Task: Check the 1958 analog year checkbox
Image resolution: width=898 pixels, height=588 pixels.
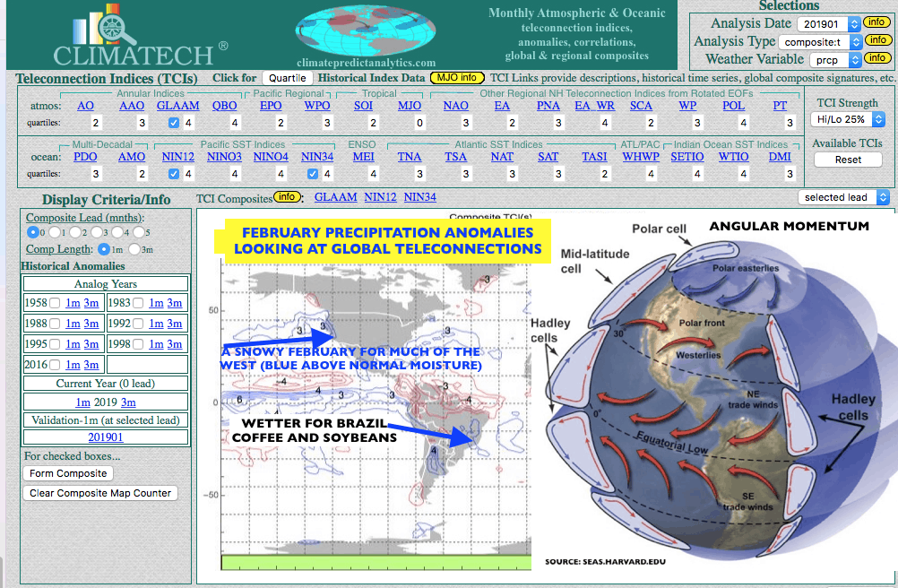Action: pyautogui.click(x=55, y=303)
